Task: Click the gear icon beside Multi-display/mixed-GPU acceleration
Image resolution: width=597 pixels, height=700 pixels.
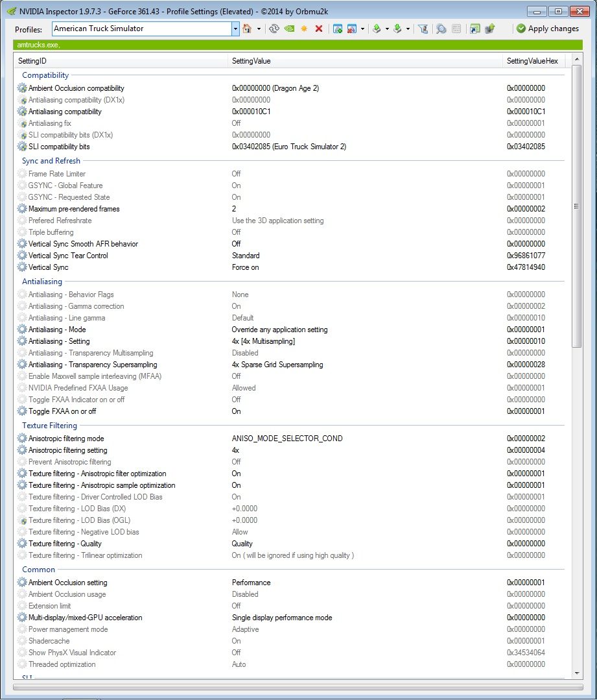Action: click(x=22, y=618)
